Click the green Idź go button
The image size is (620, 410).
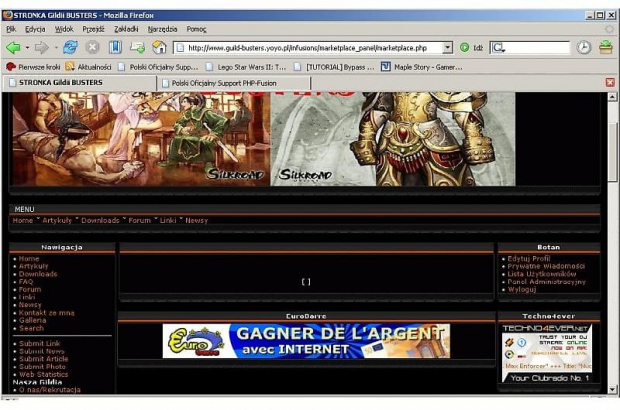coord(471,48)
